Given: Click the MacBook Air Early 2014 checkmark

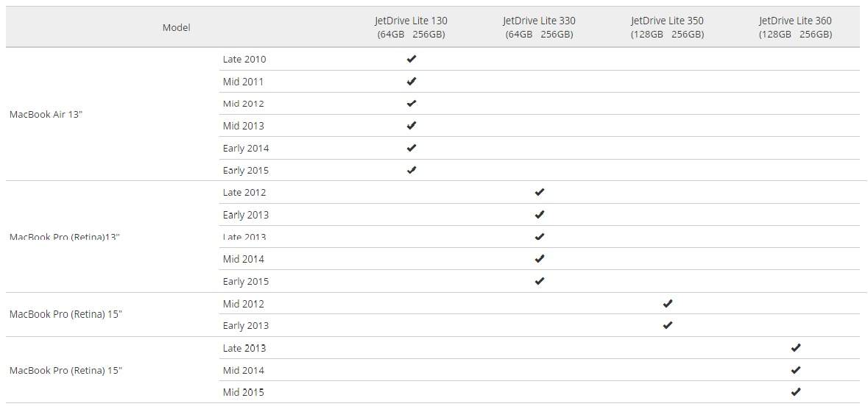Looking at the screenshot, I should (x=412, y=148).
